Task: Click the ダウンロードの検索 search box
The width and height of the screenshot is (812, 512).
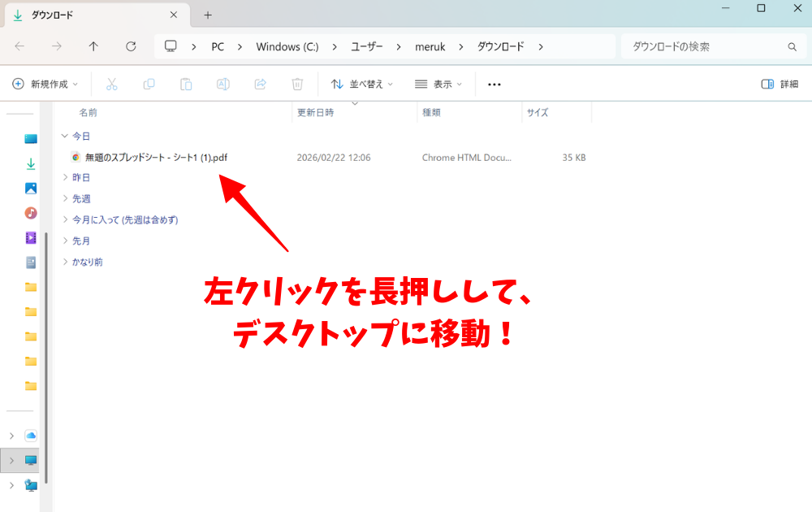Action: (706, 46)
